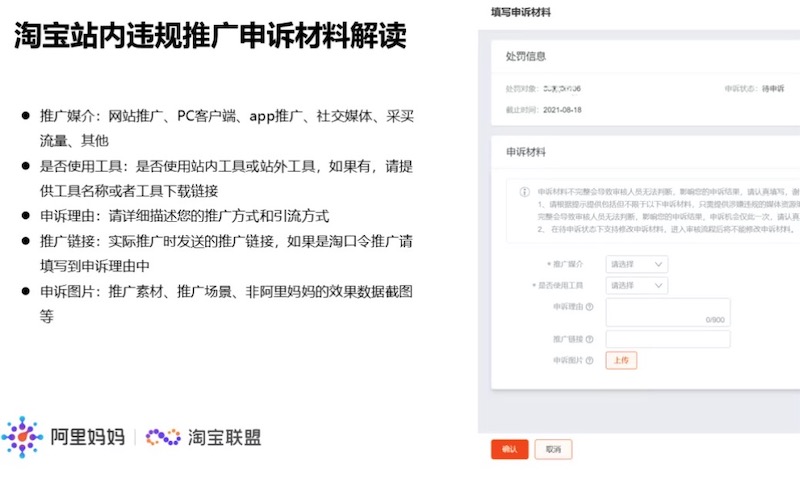Image resolution: width=800 pixels, height=487 pixels.
Task: Click the slide title 淘宝站内违规推广申诉材料解读
Action: point(210,36)
